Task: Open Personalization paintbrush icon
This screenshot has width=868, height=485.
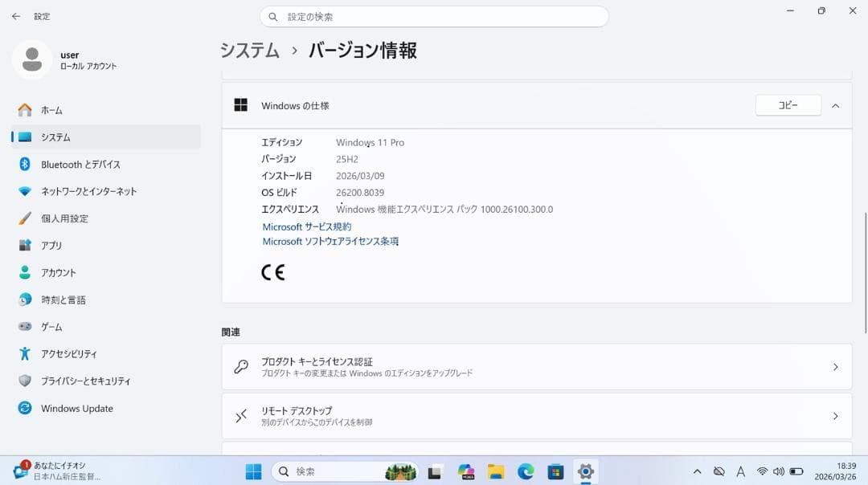Action: point(25,218)
